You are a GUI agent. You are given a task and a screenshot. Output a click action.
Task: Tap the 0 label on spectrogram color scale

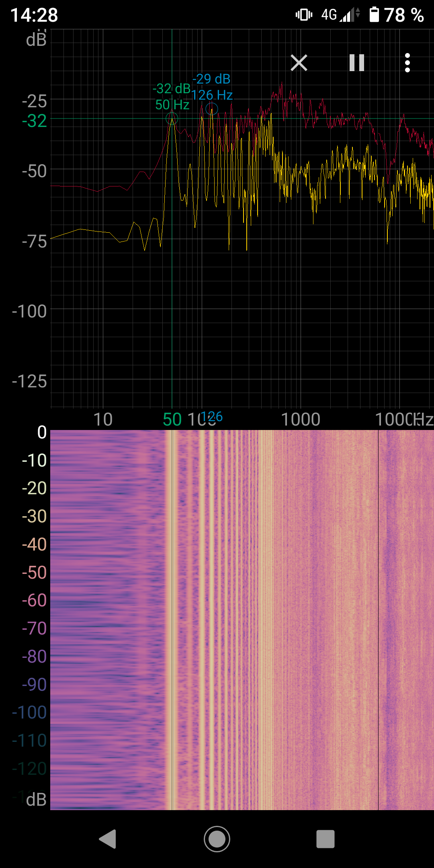(x=42, y=432)
